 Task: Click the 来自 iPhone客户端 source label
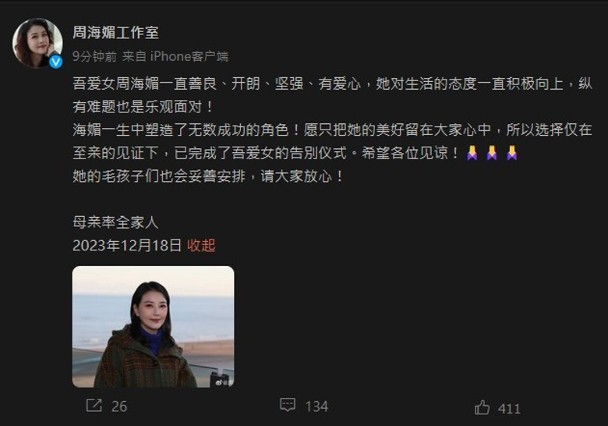pyautogui.click(x=175, y=57)
